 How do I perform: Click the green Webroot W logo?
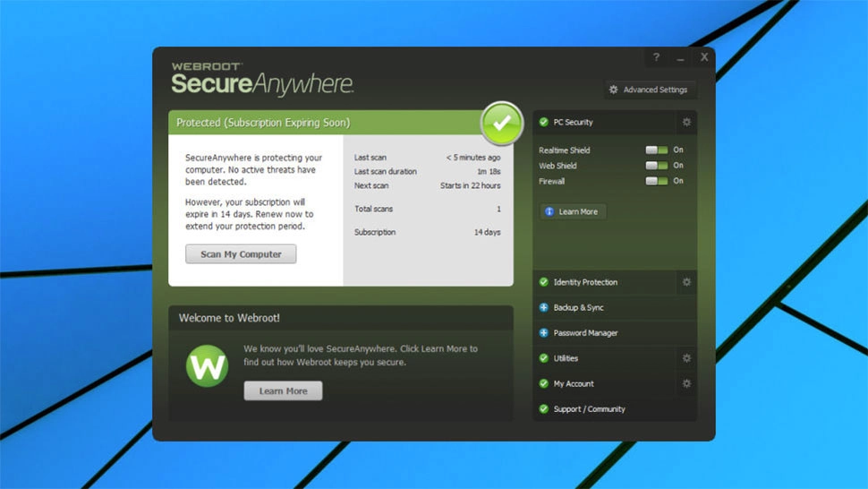(207, 366)
